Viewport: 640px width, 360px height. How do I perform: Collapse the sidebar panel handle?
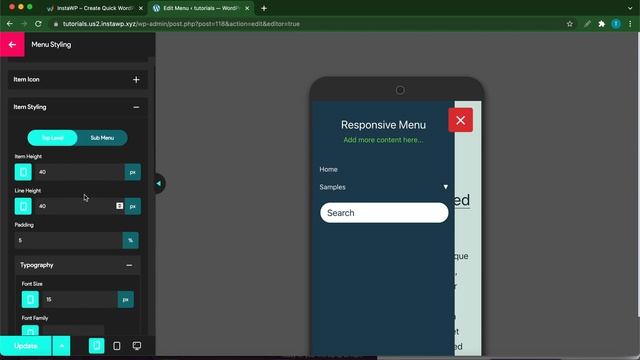(159, 184)
